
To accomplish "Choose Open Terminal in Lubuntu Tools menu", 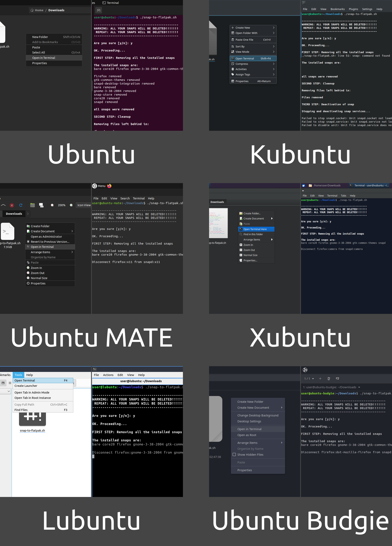I will click(43, 380).
